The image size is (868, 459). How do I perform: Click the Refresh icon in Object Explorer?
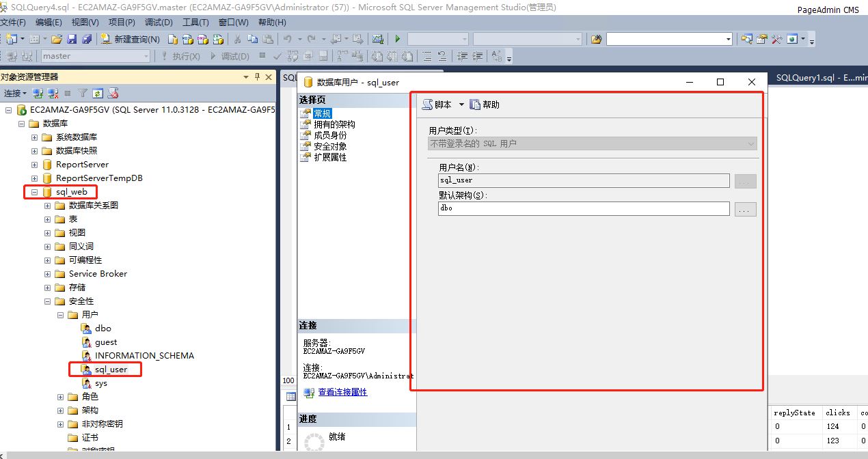point(98,93)
